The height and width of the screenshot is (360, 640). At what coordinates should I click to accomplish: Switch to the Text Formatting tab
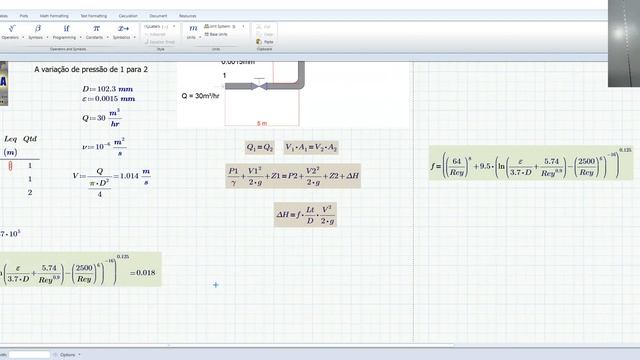point(93,16)
